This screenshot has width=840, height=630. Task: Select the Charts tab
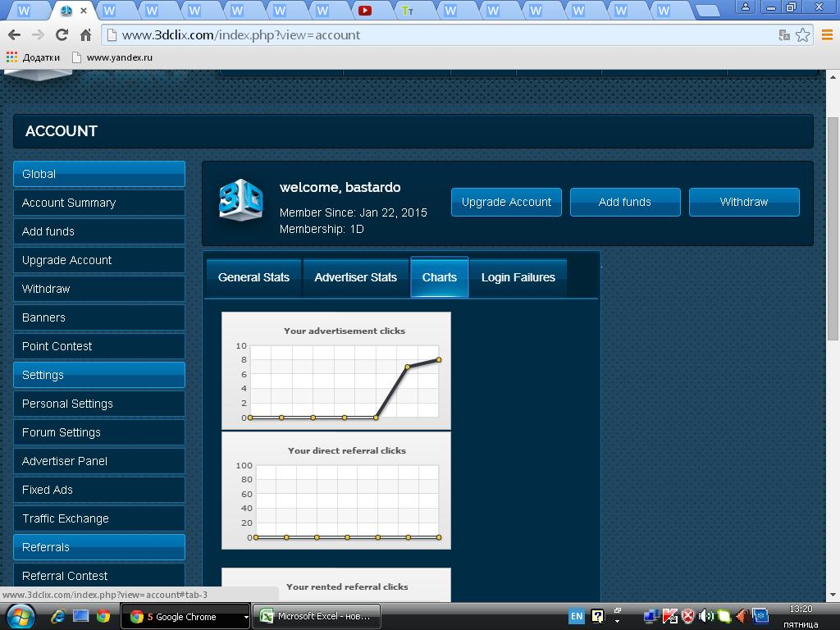pyautogui.click(x=440, y=277)
